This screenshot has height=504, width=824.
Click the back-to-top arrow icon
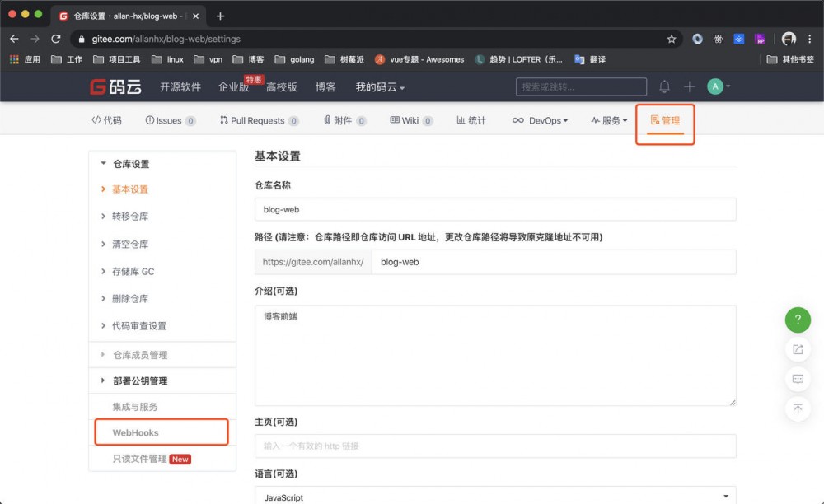(798, 408)
